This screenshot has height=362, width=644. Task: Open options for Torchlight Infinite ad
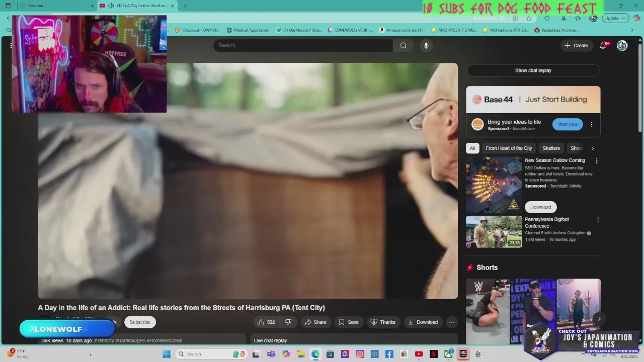[x=597, y=161]
